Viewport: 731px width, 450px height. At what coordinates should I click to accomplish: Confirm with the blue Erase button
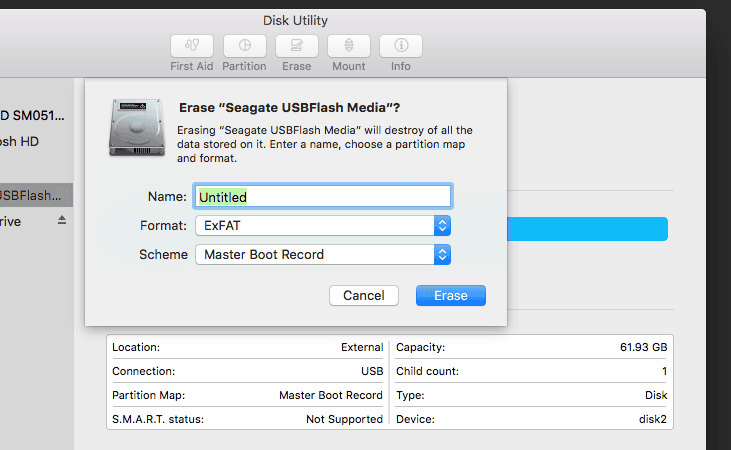pyautogui.click(x=451, y=296)
